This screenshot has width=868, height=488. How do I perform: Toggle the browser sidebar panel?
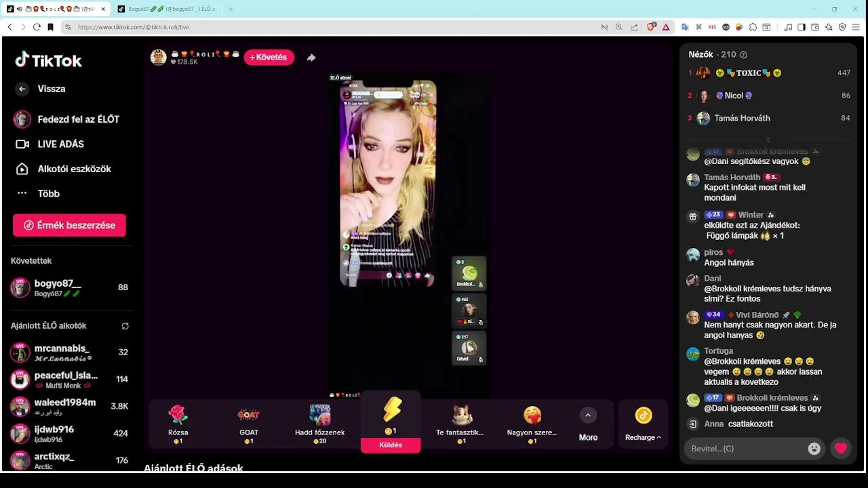802,27
